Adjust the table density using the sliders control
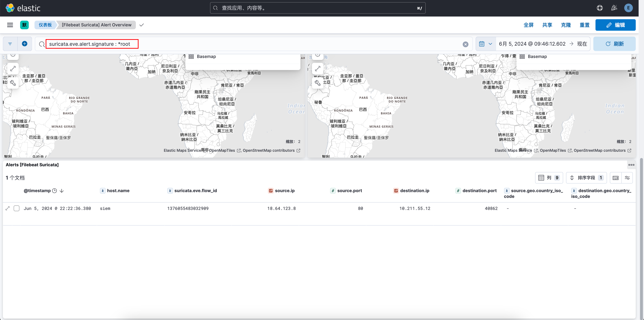The width and height of the screenshot is (644, 320). click(627, 178)
